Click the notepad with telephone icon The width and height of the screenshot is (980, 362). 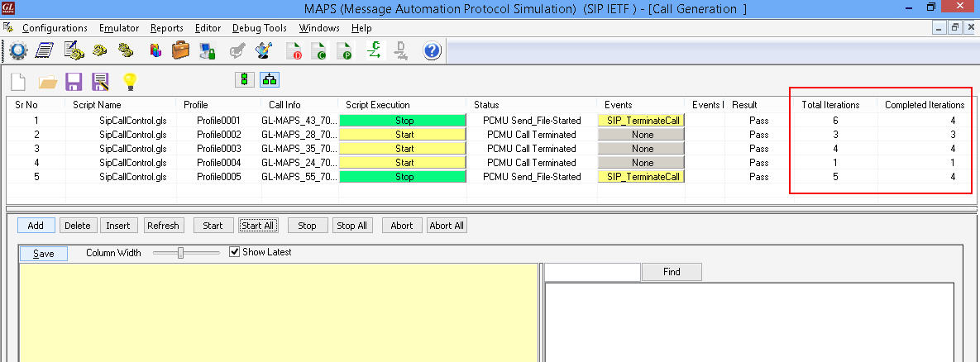(x=74, y=50)
